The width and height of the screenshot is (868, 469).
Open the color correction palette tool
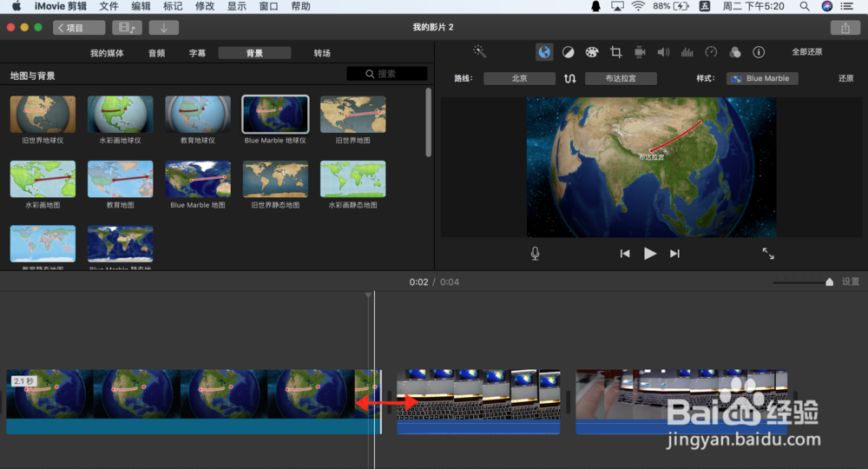click(x=592, y=52)
